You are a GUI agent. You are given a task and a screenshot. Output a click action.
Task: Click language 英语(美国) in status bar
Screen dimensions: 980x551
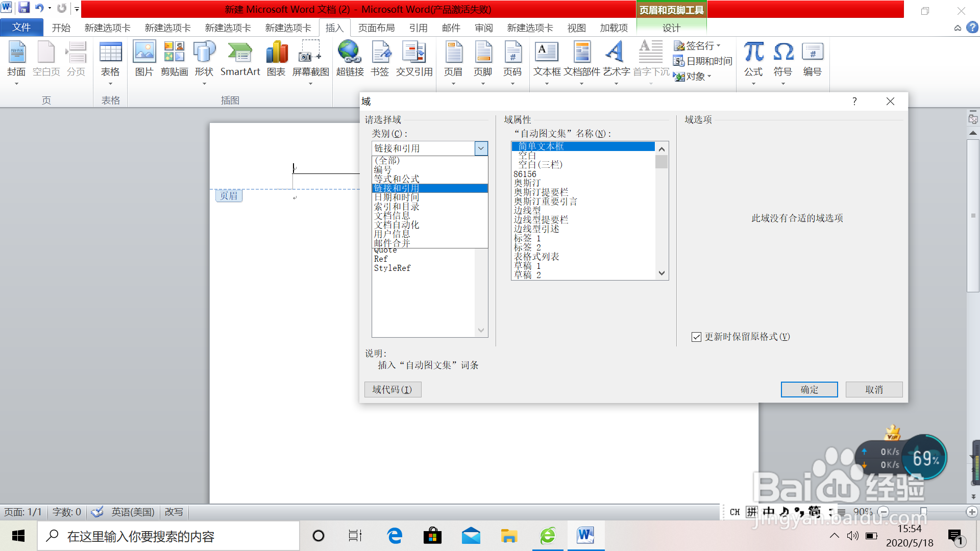pos(133,512)
